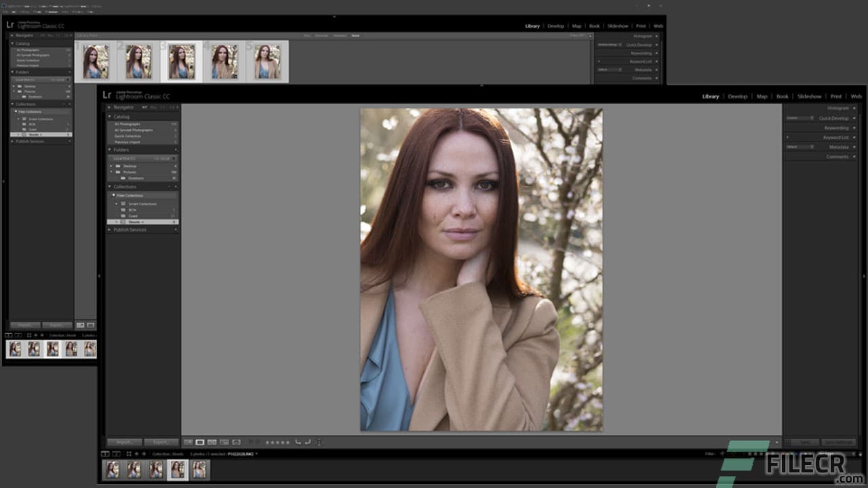Click the Painter spray-can tool icon
Viewport: 868px width, 488px height.
(238, 442)
